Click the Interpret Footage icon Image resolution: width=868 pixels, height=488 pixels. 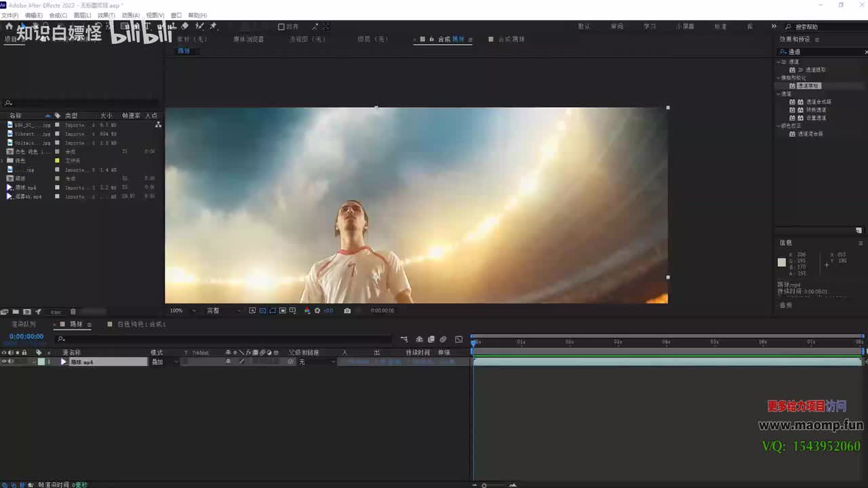pos(5,312)
